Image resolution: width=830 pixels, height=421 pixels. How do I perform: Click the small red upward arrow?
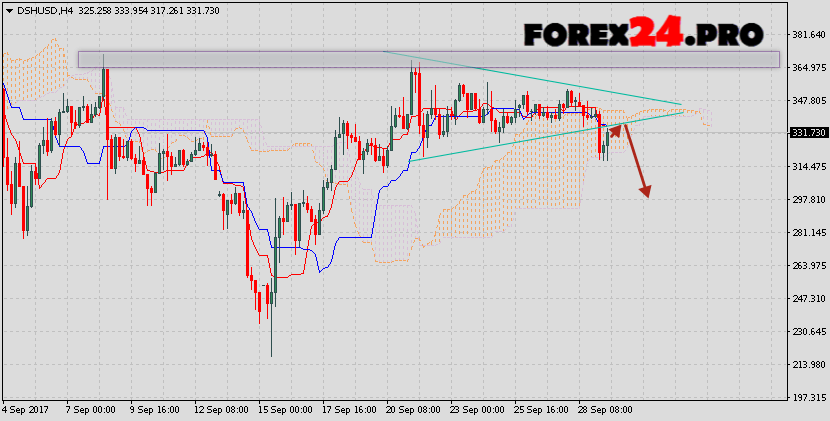click(615, 129)
